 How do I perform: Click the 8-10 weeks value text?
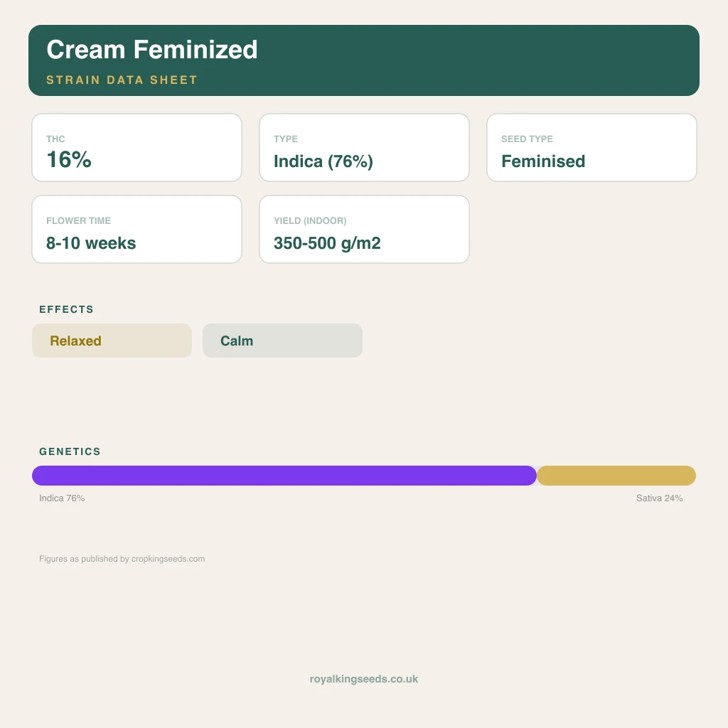(x=91, y=243)
